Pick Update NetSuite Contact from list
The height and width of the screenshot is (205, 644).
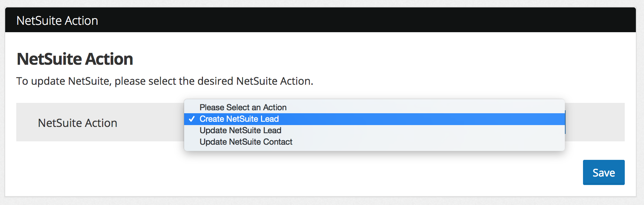coord(246,142)
